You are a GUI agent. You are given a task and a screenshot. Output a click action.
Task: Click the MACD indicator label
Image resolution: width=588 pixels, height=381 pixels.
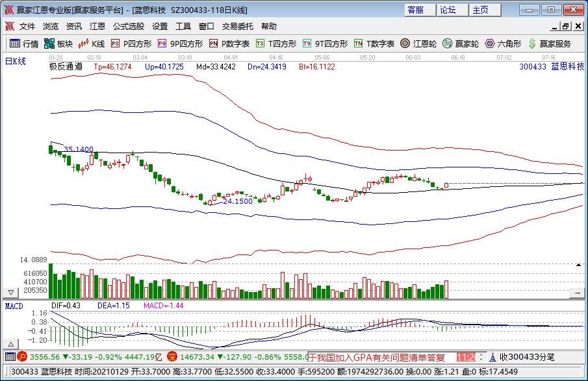pyautogui.click(x=14, y=306)
